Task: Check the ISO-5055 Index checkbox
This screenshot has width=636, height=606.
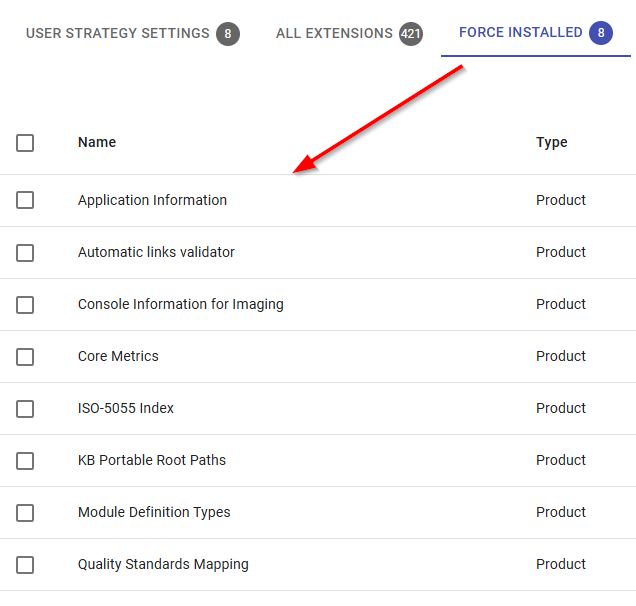Action: [x=25, y=408]
